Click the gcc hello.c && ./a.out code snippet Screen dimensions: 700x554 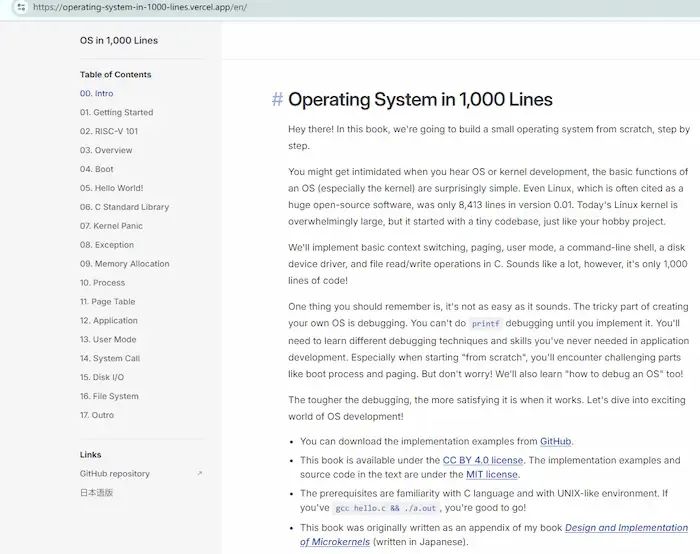pyautogui.click(x=385, y=508)
